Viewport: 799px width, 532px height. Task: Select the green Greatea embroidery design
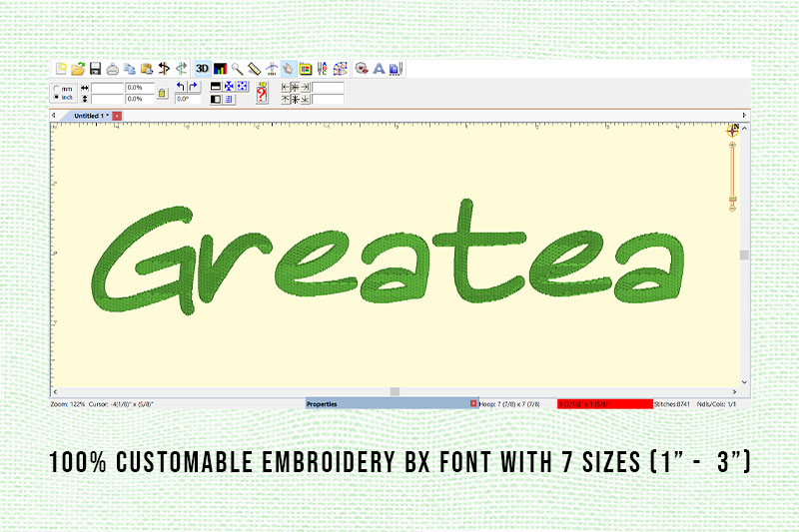point(389,258)
